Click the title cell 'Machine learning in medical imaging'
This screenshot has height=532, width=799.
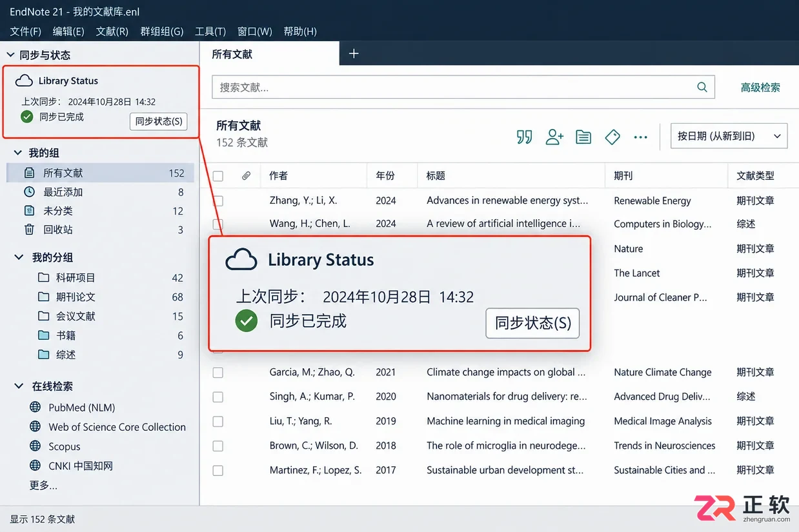(506, 421)
